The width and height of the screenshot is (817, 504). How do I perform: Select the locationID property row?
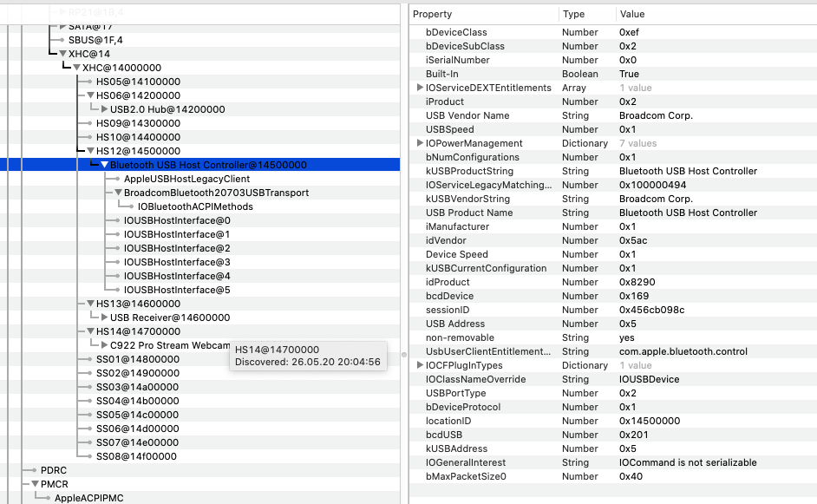pyautogui.click(x=448, y=421)
